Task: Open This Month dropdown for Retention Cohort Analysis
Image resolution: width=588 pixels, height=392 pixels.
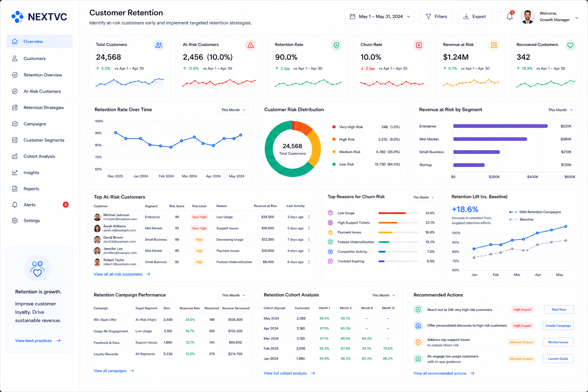Action: [x=383, y=295]
